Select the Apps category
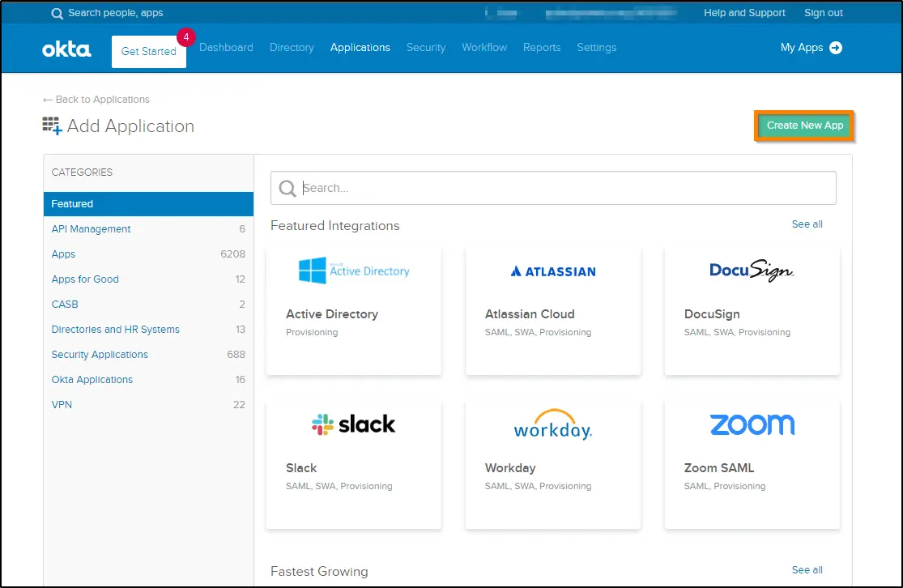903x588 pixels. (148, 254)
